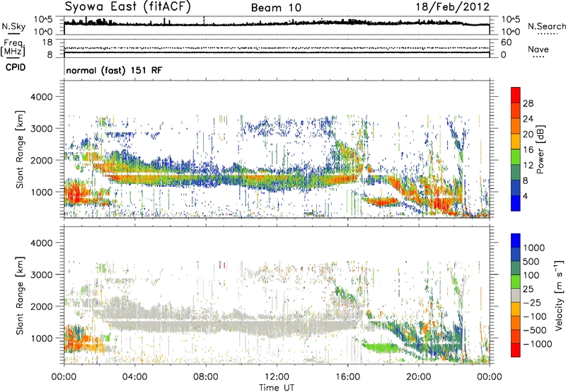The image size is (566, 392).
Task: Click the 'Slant Range [km]' label of power panel
Action: coord(20,149)
